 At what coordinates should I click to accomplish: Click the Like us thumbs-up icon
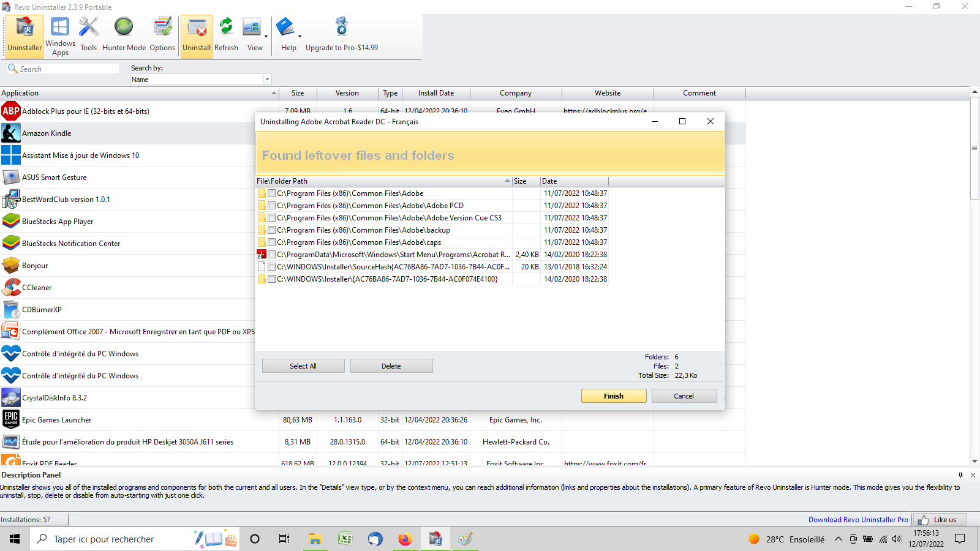tap(923, 520)
